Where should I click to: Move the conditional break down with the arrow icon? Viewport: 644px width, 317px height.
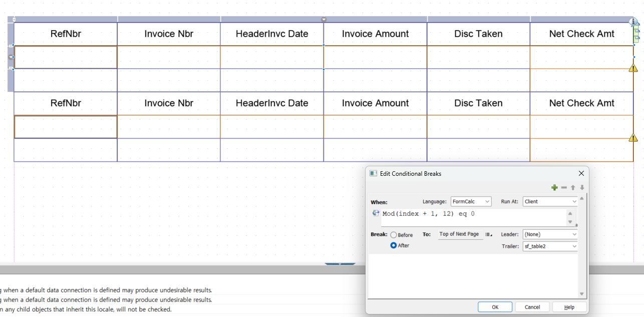click(582, 187)
